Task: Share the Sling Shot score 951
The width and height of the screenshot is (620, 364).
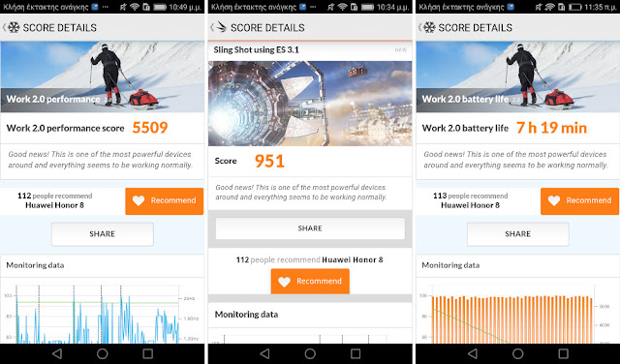Action: [310, 228]
